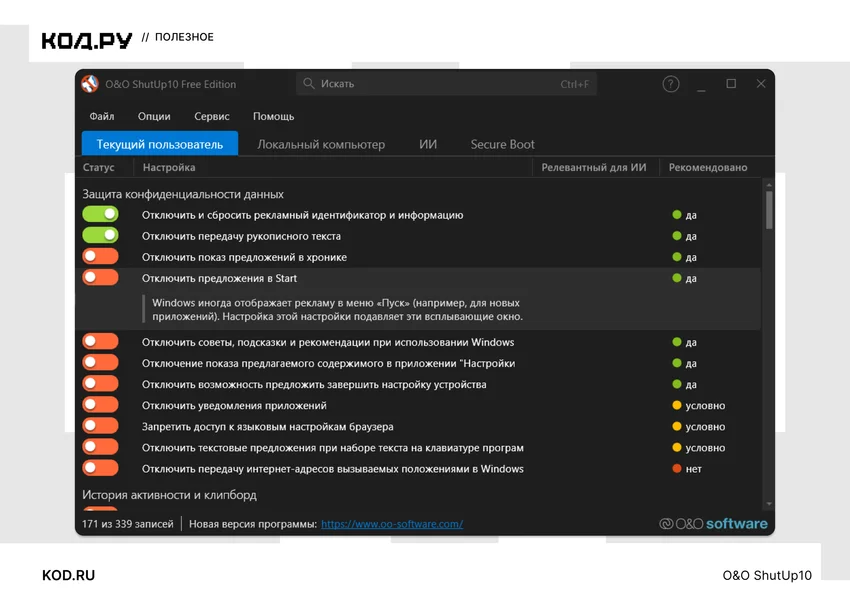Switch to the Secure Boot tab
The width and height of the screenshot is (850, 605).
click(502, 144)
